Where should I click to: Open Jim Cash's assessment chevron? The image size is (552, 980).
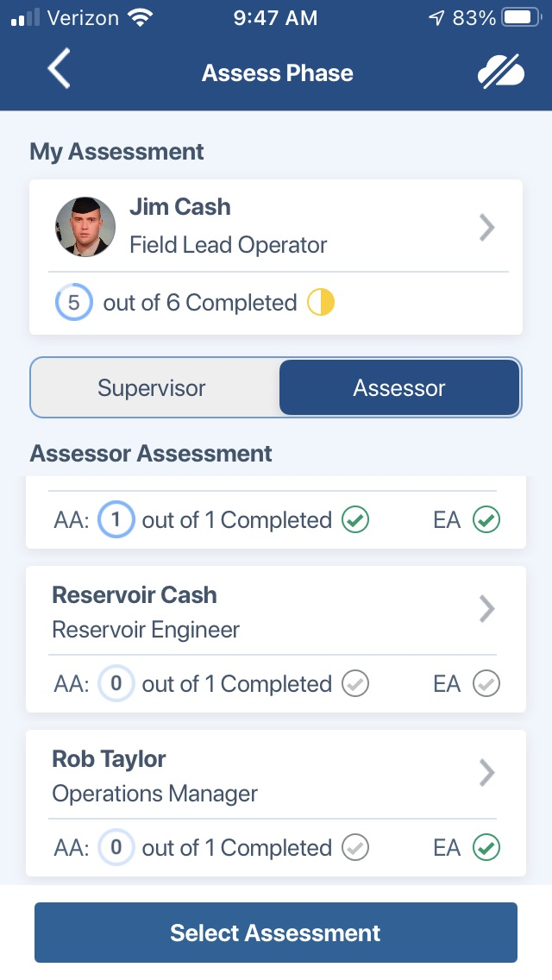point(486,228)
